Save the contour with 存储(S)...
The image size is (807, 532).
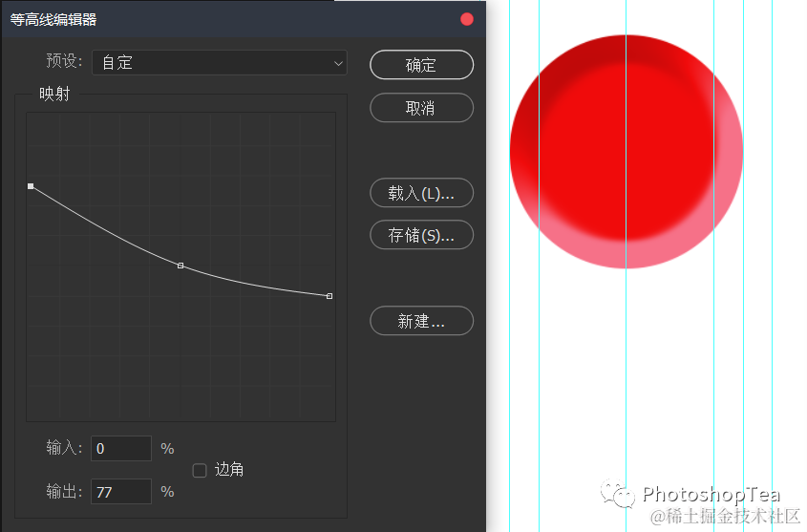tap(421, 235)
